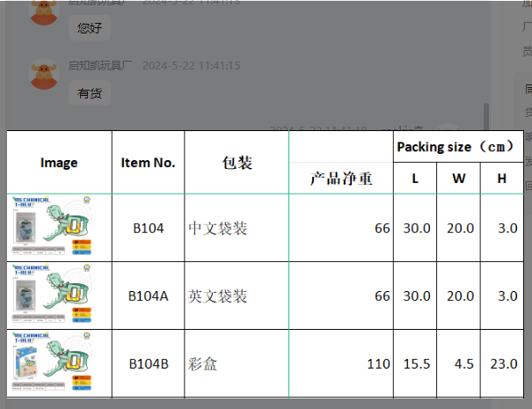The image size is (532, 409).
Task: Click the Image column header
Action: pos(59,162)
